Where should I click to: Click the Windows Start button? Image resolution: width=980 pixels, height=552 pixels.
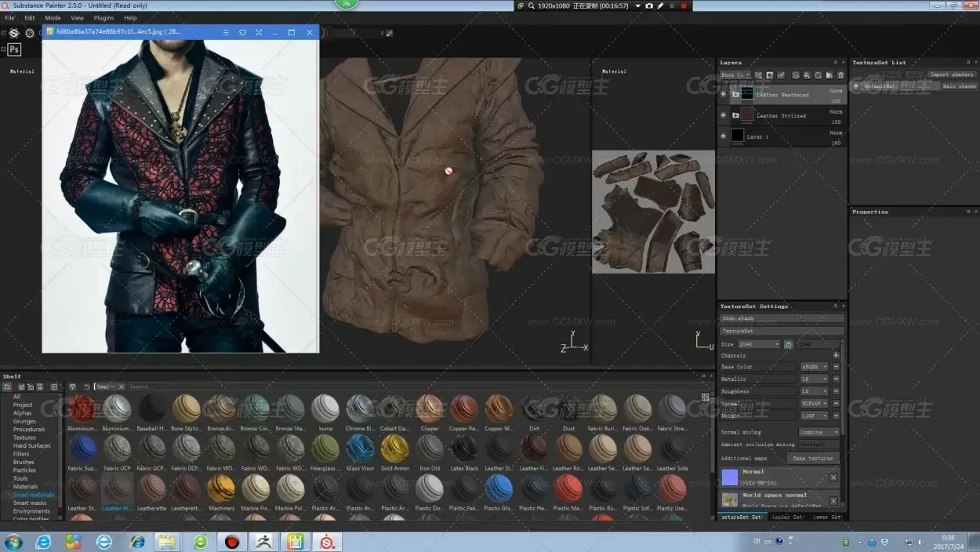(x=13, y=542)
